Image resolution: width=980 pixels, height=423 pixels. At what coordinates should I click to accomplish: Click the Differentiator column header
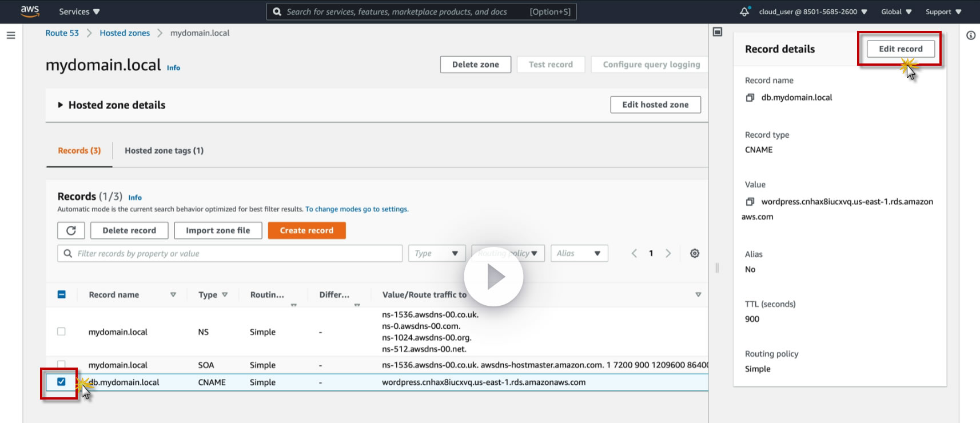click(x=334, y=294)
